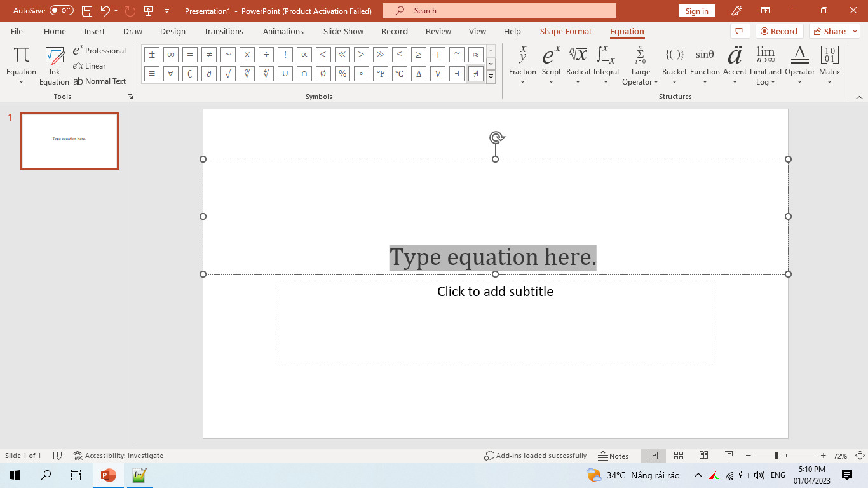Insert the proportional-to symbol
The width and height of the screenshot is (868, 488).
tap(304, 55)
